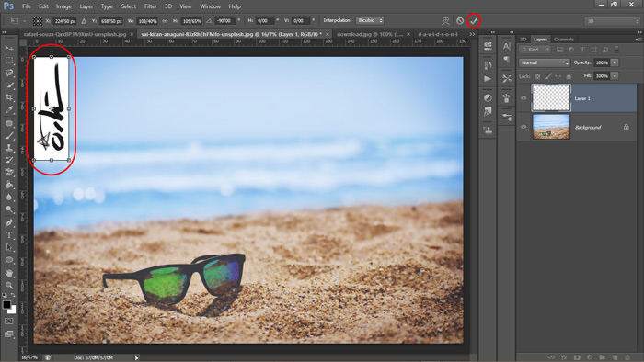Select the Crop tool
This screenshot has width=644, height=362.
9,97
